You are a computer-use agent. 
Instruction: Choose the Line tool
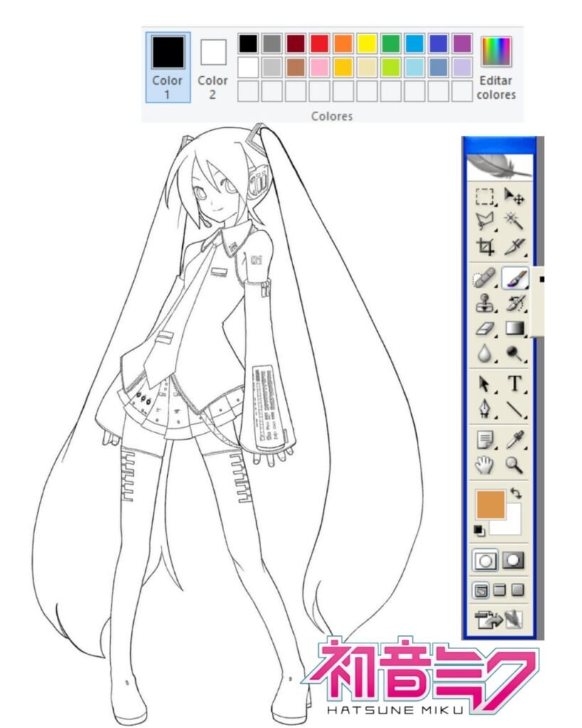click(x=514, y=409)
